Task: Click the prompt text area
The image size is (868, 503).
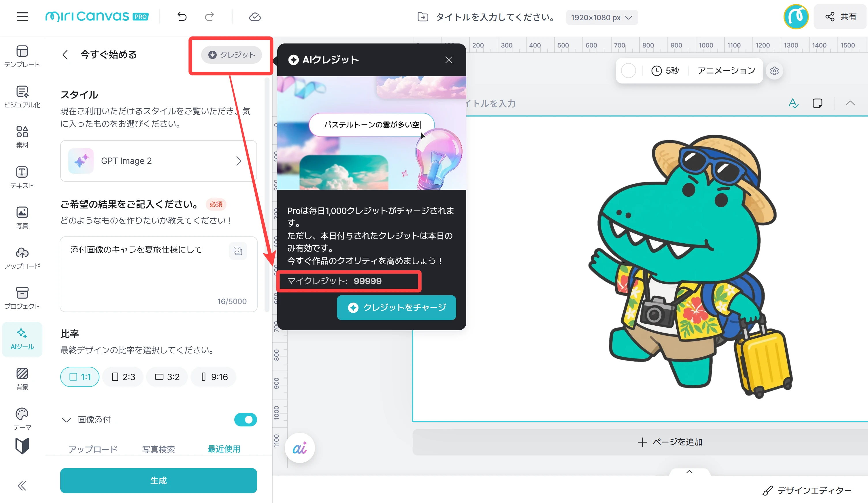Action: 158,274
